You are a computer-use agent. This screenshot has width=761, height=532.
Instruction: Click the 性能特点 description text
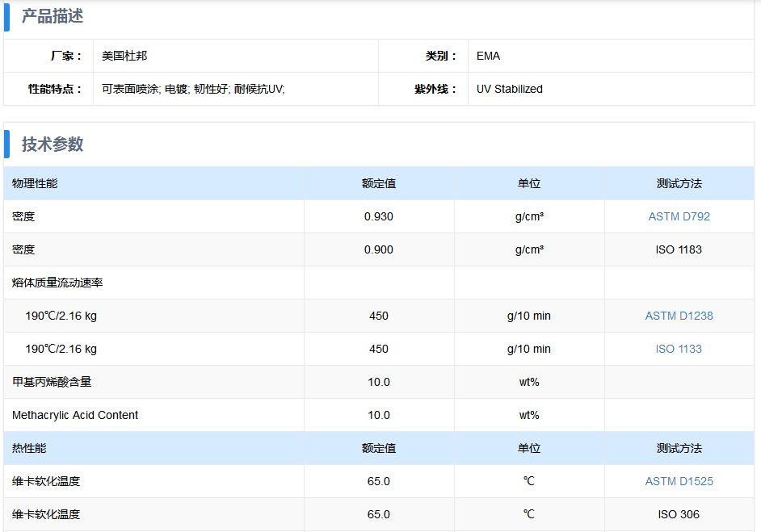coord(193,89)
